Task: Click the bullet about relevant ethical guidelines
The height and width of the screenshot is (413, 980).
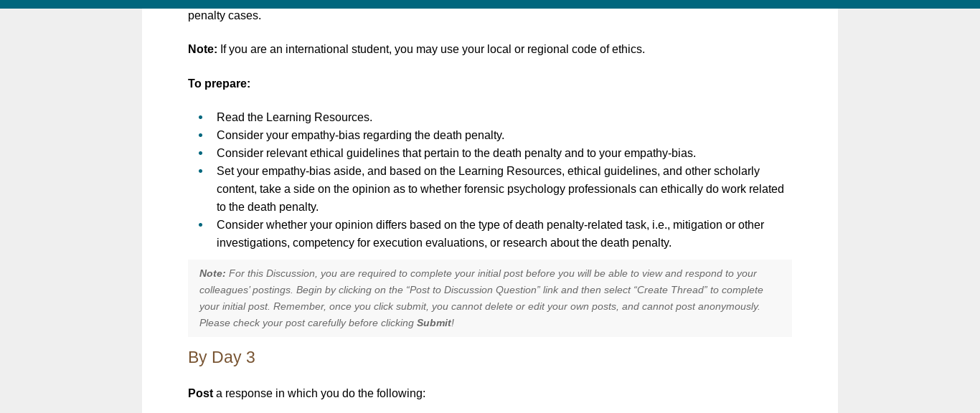Action: tap(456, 153)
